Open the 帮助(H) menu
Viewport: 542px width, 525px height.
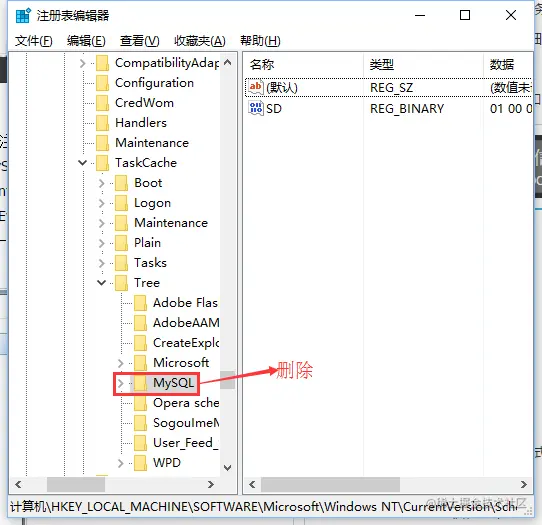[x=260, y=41]
